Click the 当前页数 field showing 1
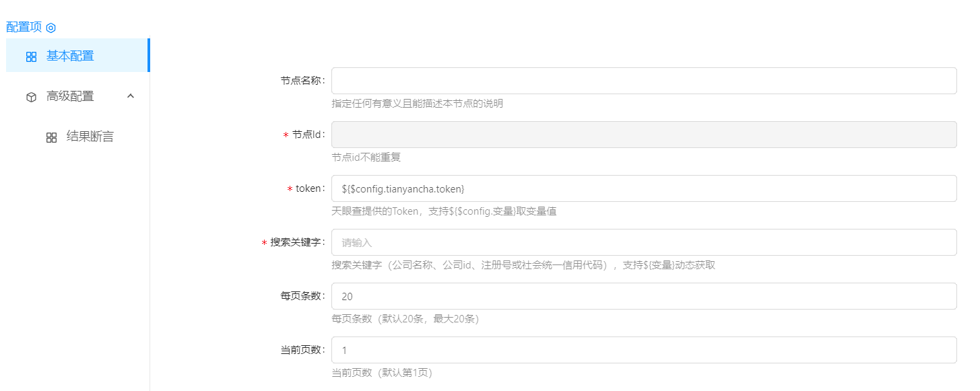 (x=644, y=350)
